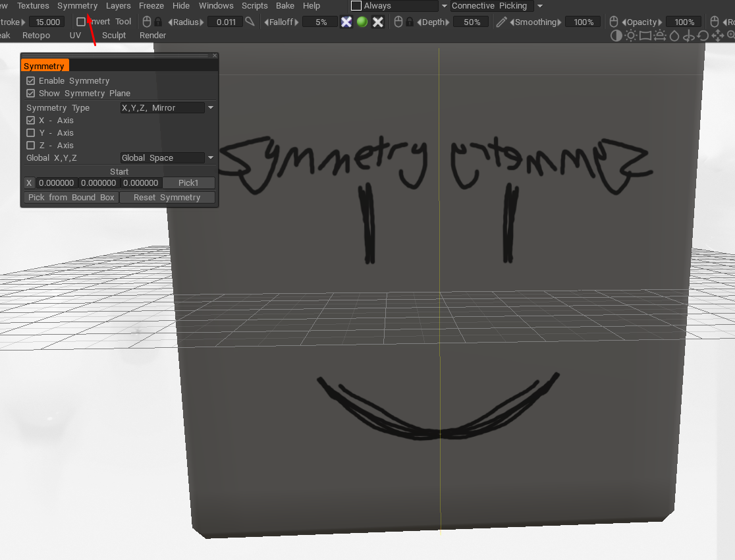Click the pencil icon before Smoothing
This screenshot has width=735, height=560.
click(x=501, y=22)
